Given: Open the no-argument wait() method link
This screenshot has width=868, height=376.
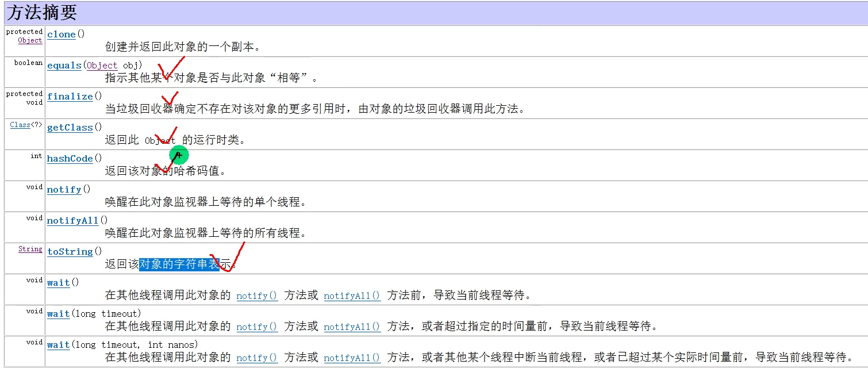Looking at the screenshot, I should point(59,283).
